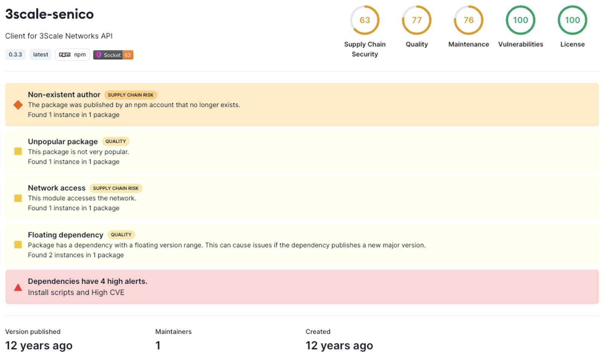Click 'Install scripts and High CVE' text
The image size is (602, 364).
coord(76,293)
